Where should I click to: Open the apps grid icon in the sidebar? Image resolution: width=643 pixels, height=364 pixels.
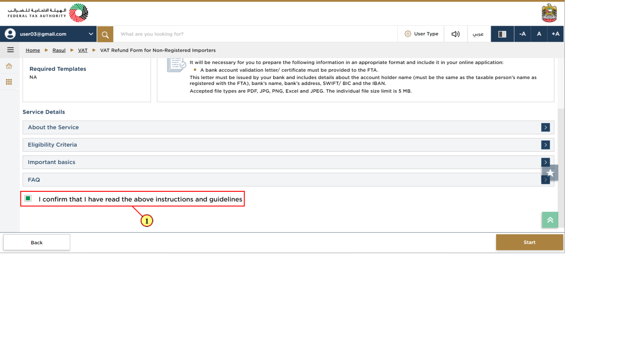tap(9, 82)
